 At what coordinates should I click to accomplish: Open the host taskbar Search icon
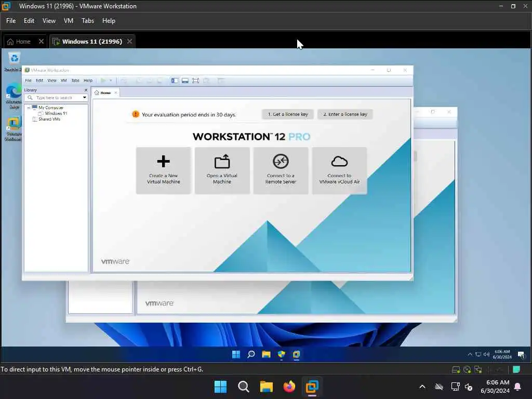tap(243, 387)
